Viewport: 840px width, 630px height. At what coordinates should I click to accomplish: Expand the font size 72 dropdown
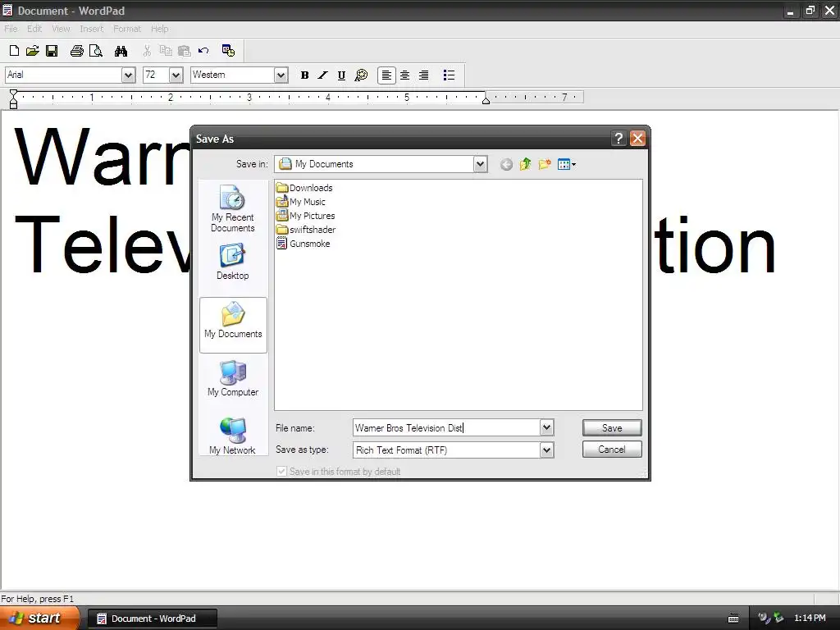176,75
